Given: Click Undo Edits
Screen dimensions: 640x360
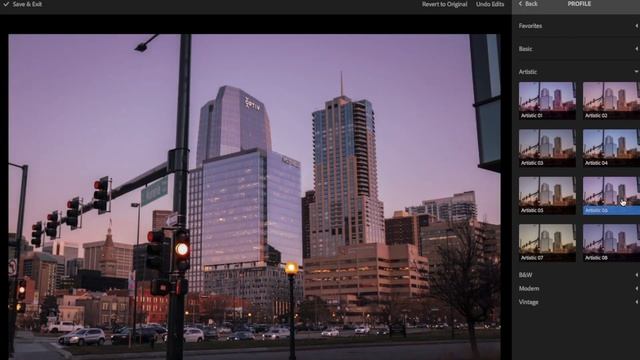Looking at the screenshot, I should [x=490, y=4].
